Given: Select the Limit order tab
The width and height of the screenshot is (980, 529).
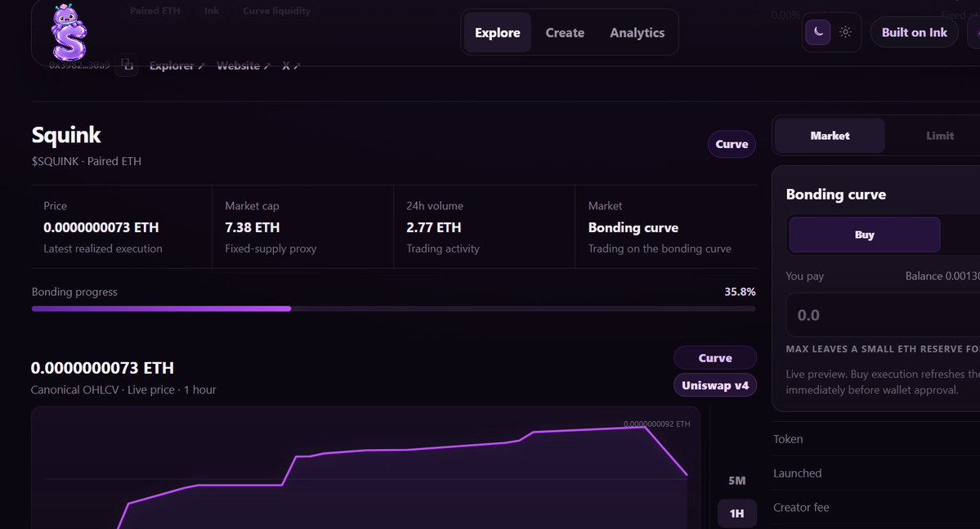Looking at the screenshot, I should click(939, 136).
